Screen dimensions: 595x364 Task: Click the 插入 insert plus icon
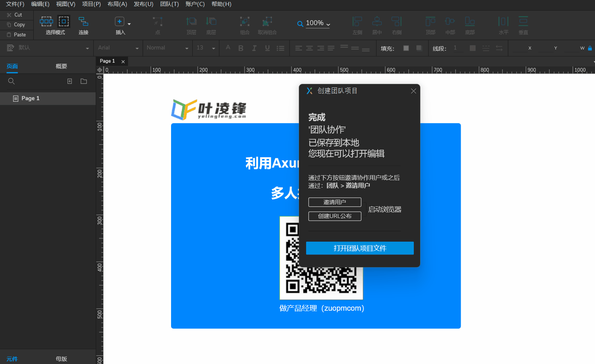[119, 21]
